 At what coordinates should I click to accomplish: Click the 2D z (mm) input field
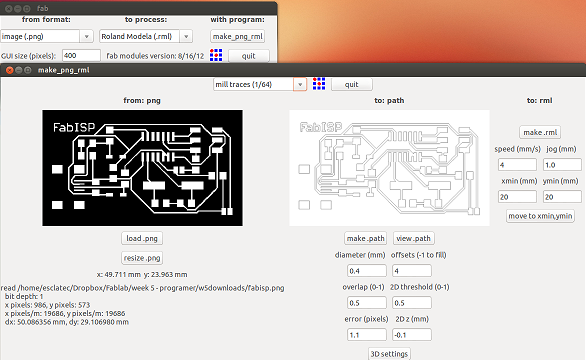click(x=412, y=335)
